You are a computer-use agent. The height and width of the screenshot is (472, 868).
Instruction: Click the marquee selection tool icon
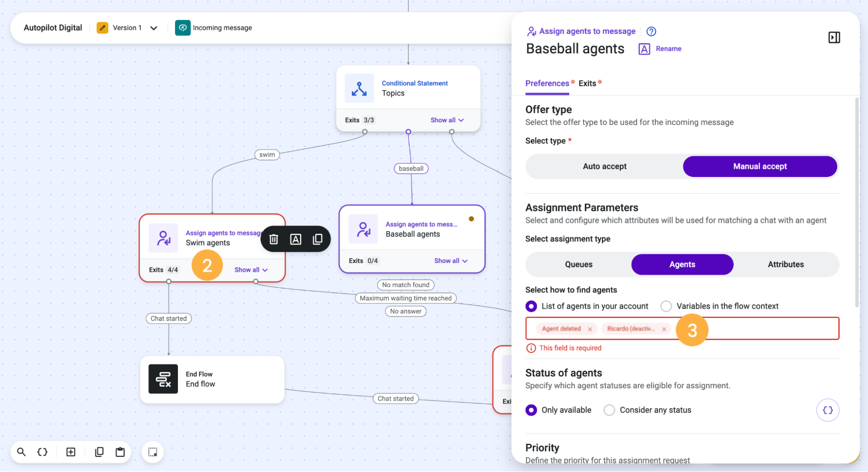pyautogui.click(x=153, y=452)
